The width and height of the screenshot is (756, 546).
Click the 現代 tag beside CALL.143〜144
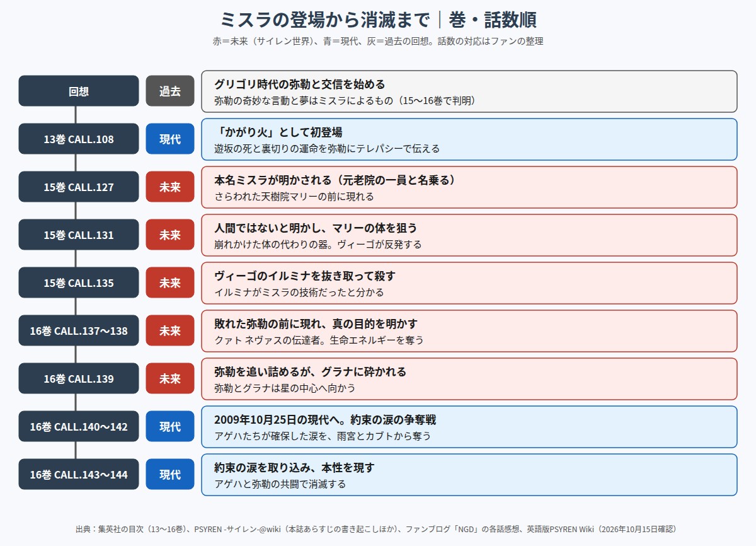(170, 474)
